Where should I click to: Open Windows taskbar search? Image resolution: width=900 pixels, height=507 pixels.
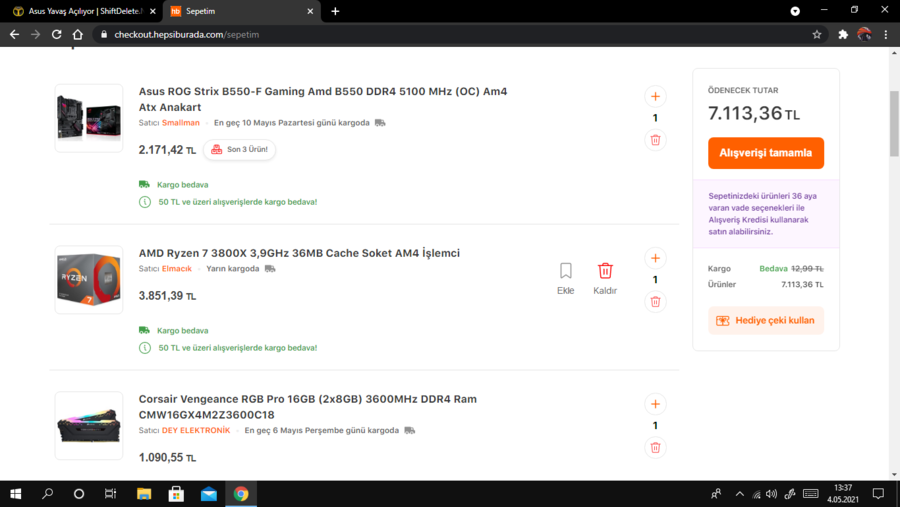tap(48, 494)
